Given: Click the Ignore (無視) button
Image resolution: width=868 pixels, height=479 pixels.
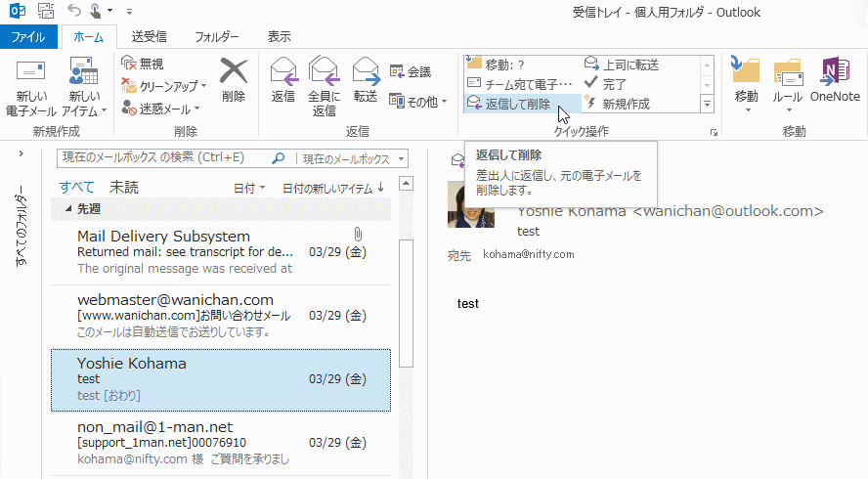Looking at the screenshot, I should pos(143,64).
